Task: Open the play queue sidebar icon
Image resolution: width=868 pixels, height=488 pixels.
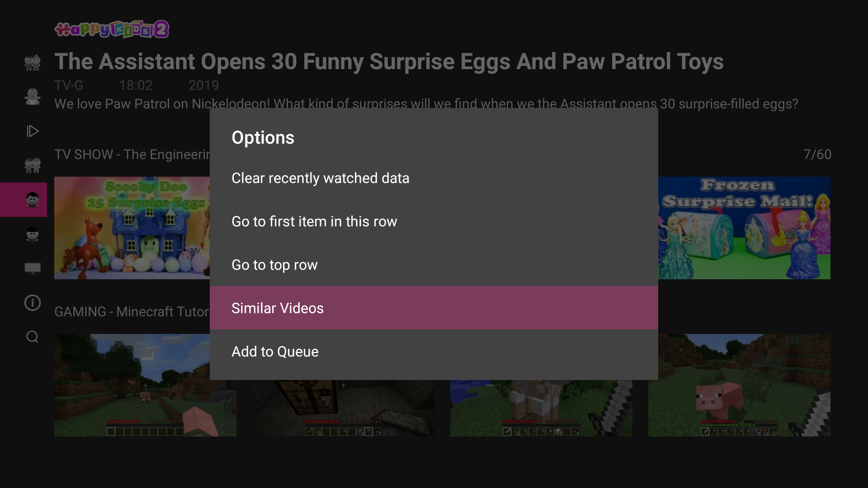Action: (33, 131)
